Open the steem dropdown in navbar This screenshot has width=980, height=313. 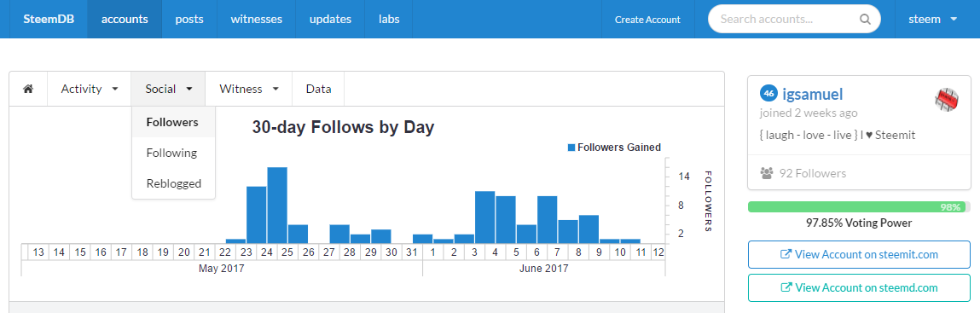coord(932,19)
